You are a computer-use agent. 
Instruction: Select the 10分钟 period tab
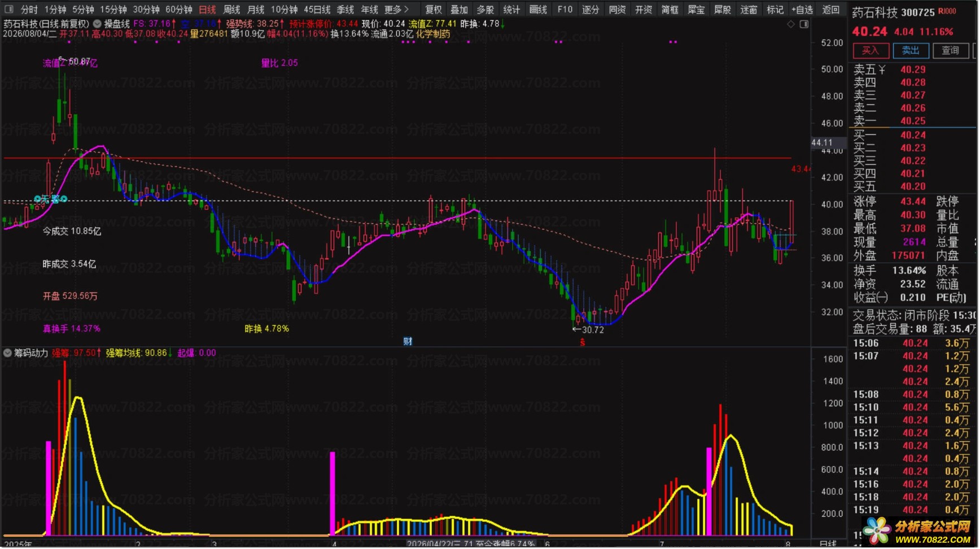pyautogui.click(x=284, y=10)
